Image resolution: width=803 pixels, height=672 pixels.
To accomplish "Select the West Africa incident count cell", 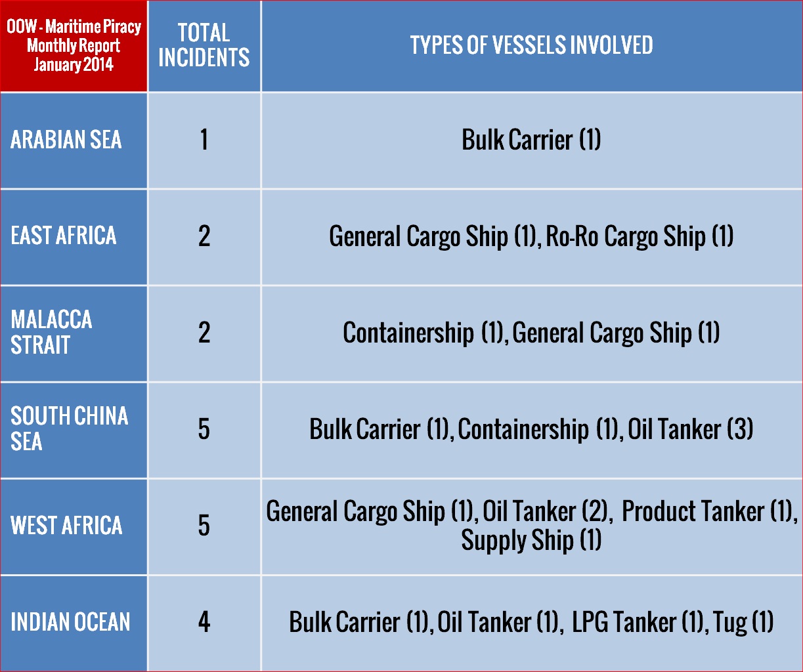I will coord(204,526).
